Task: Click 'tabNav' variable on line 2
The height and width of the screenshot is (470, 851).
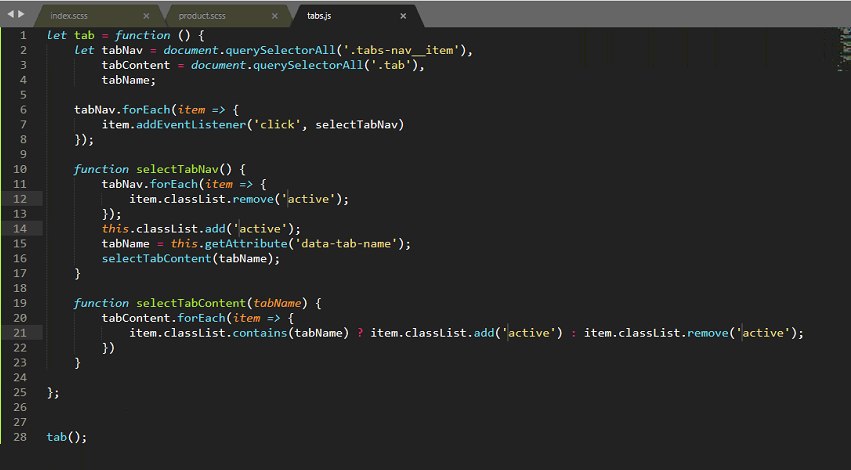Action: (122, 50)
